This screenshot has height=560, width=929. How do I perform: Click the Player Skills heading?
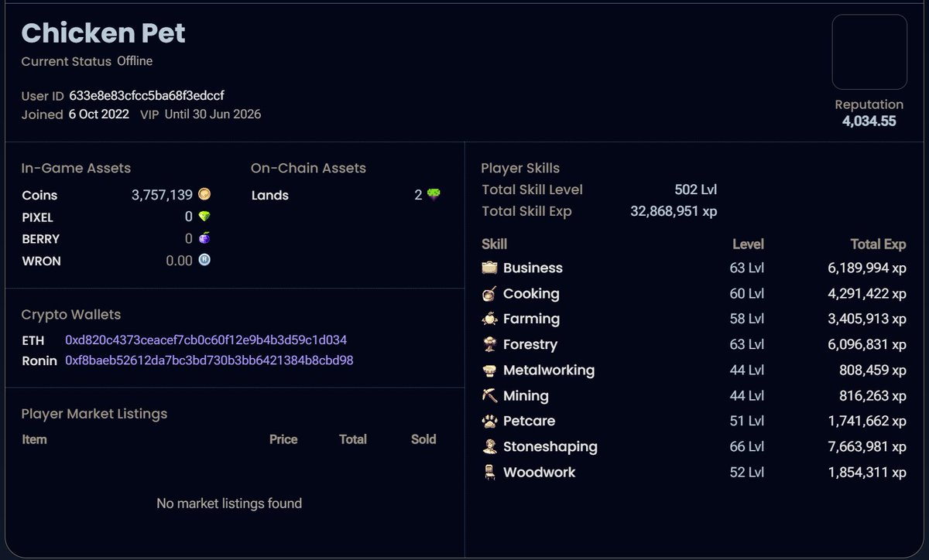tap(520, 168)
